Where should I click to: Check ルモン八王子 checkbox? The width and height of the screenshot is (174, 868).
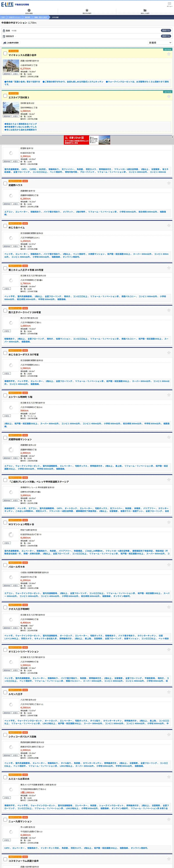tap(5, 692)
